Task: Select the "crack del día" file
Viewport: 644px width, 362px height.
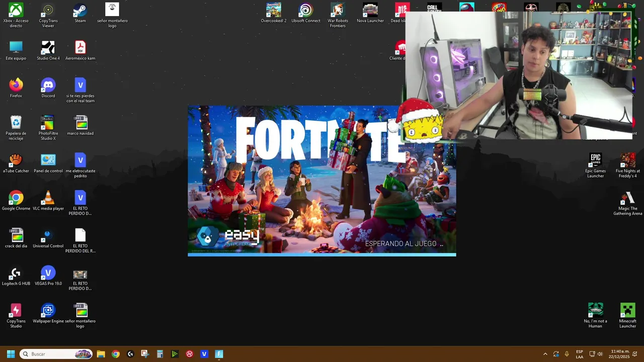Action: click(x=16, y=238)
